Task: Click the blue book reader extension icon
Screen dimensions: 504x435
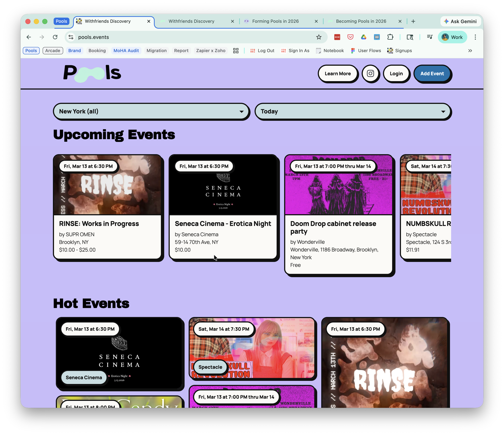Action: coord(377,37)
